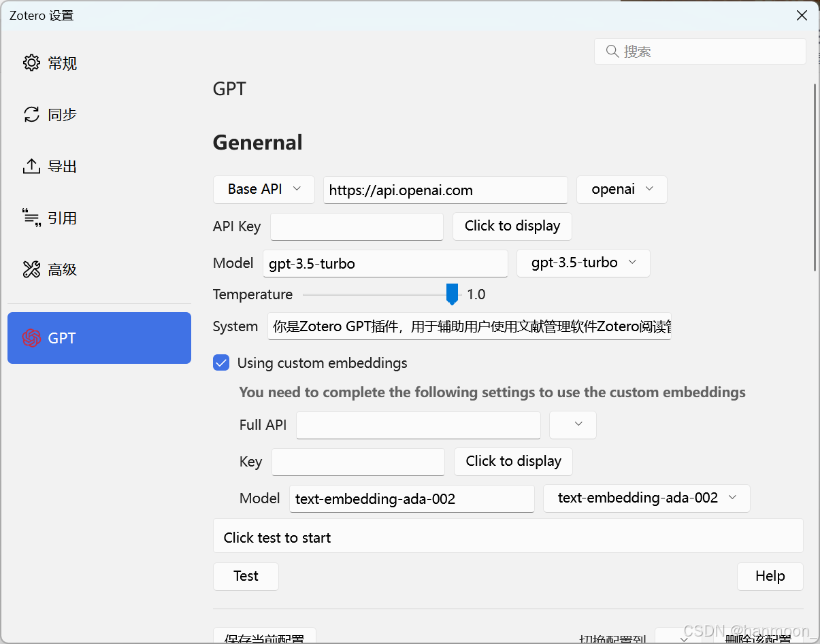
Task: Open the Base API dropdown
Action: (x=264, y=189)
